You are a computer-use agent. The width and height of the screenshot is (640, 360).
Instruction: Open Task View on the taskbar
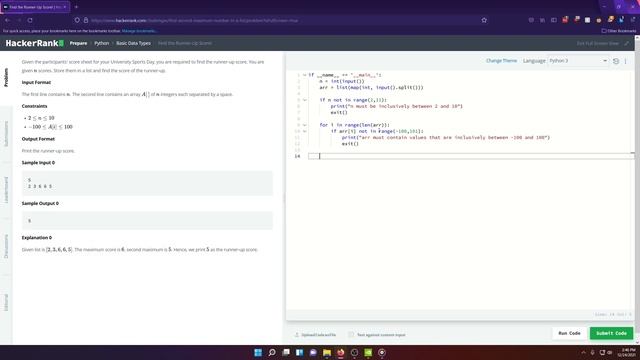click(x=286, y=352)
